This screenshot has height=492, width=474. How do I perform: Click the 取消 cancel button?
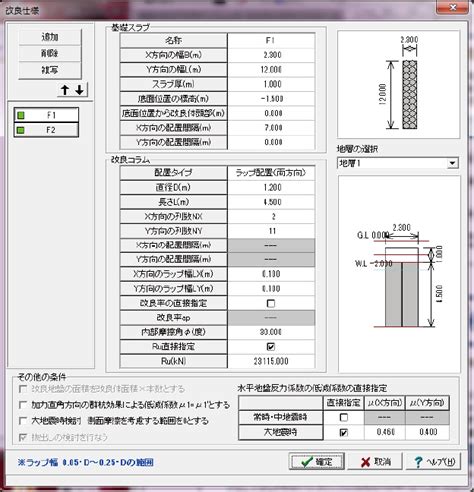[375, 462]
